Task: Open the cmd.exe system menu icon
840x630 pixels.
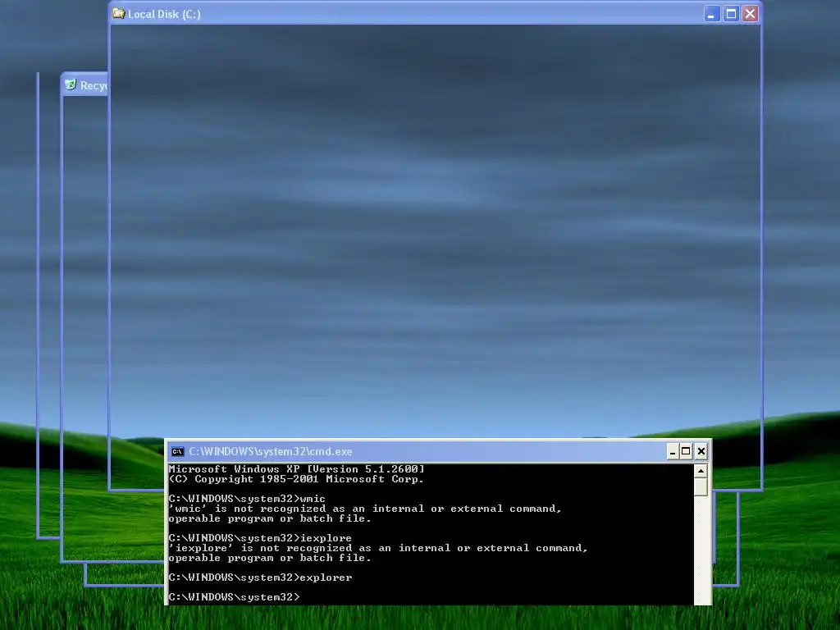Action: tap(177, 452)
